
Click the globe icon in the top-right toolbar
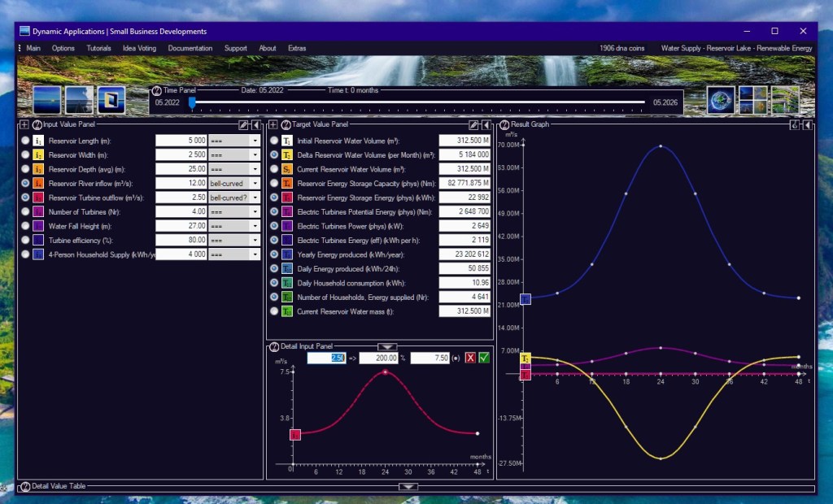pyautogui.click(x=720, y=99)
